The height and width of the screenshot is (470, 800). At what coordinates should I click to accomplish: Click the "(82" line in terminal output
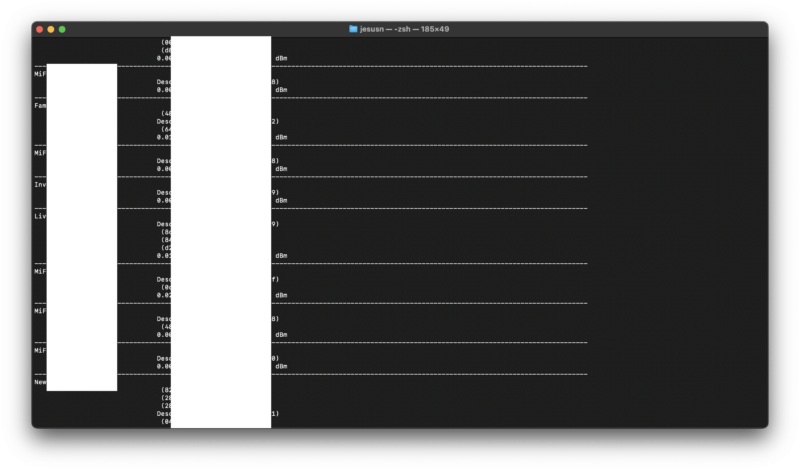pyautogui.click(x=166, y=390)
